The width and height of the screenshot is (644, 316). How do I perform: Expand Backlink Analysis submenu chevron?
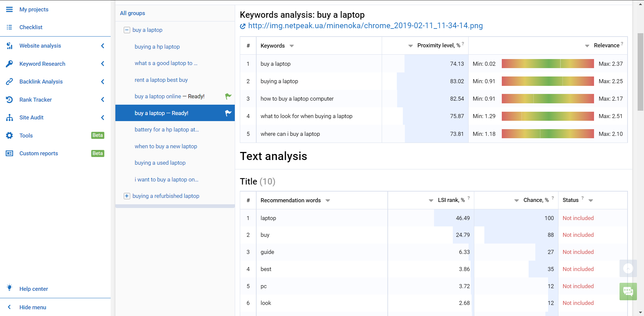pos(103,82)
